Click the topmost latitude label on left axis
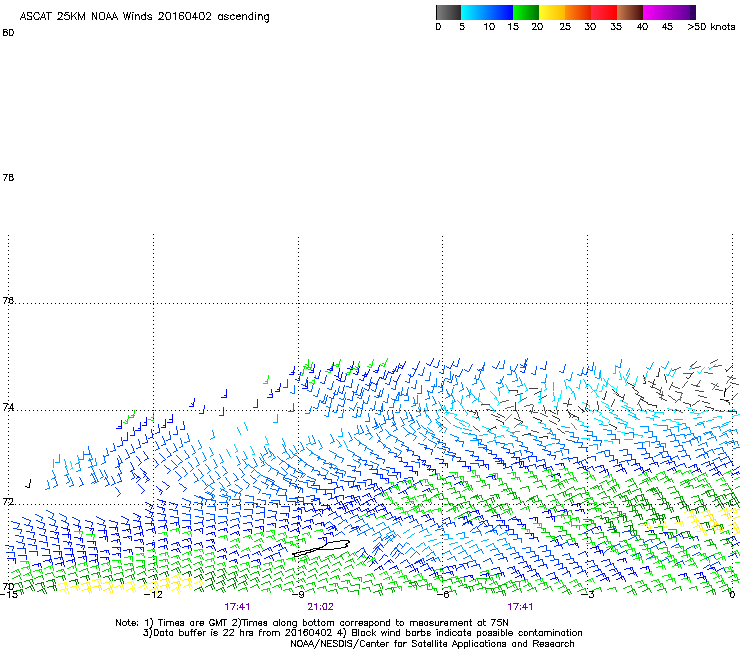Image resolution: width=740 pixels, height=650 pixels. pyautogui.click(x=8, y=33)
